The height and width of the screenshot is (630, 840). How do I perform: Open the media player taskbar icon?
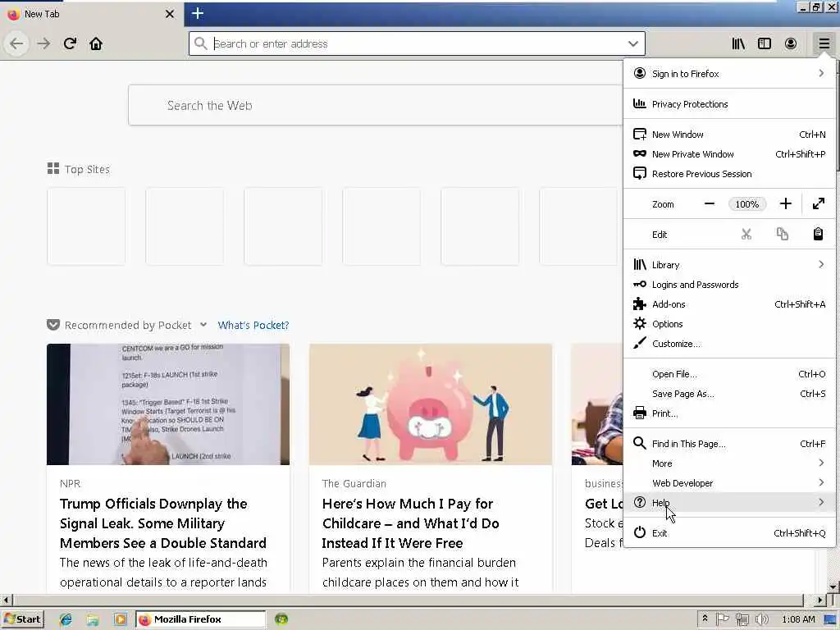coord(120,619)
